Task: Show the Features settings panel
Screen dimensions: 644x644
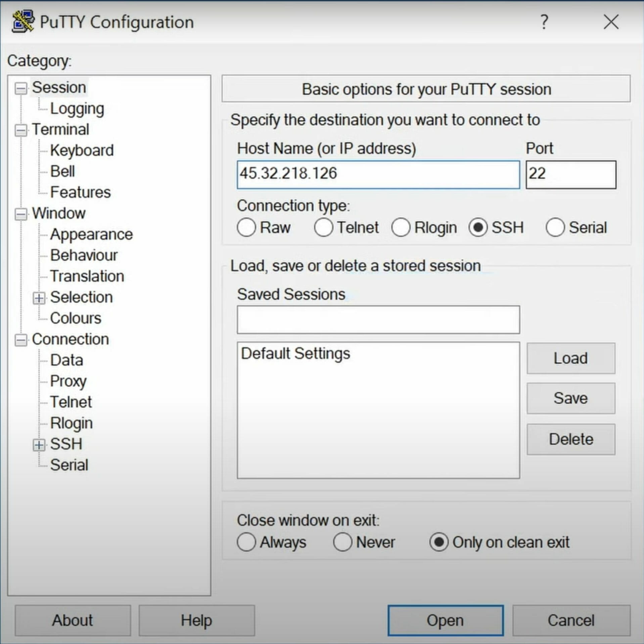Action: pos(80,192)
